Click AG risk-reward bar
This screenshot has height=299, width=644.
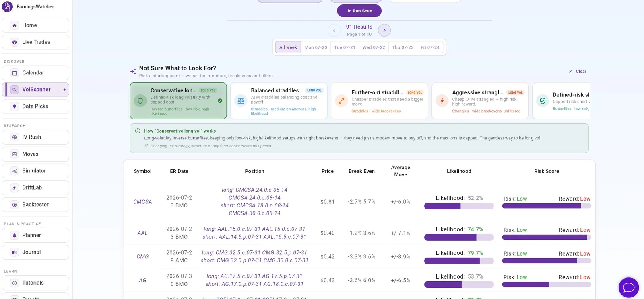click(547, 285)
